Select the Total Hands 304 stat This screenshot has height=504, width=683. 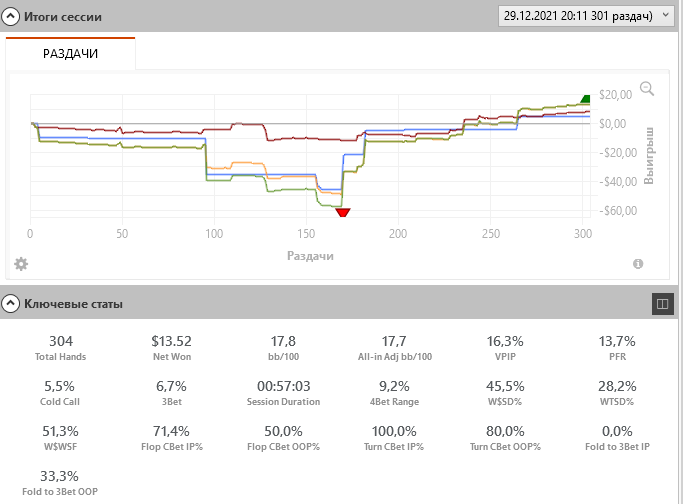point(60,347)
